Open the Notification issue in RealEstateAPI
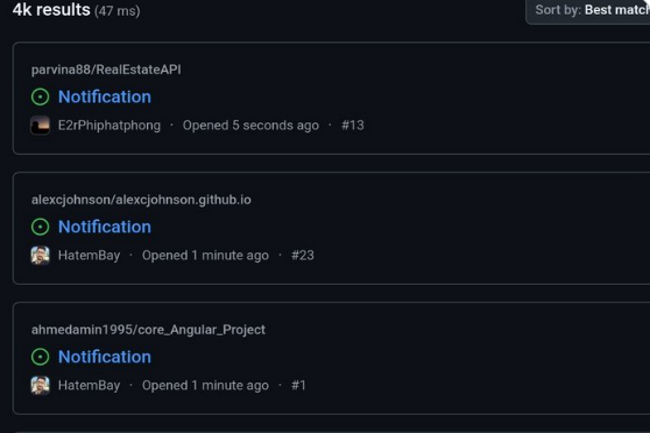 coord(104,97)
